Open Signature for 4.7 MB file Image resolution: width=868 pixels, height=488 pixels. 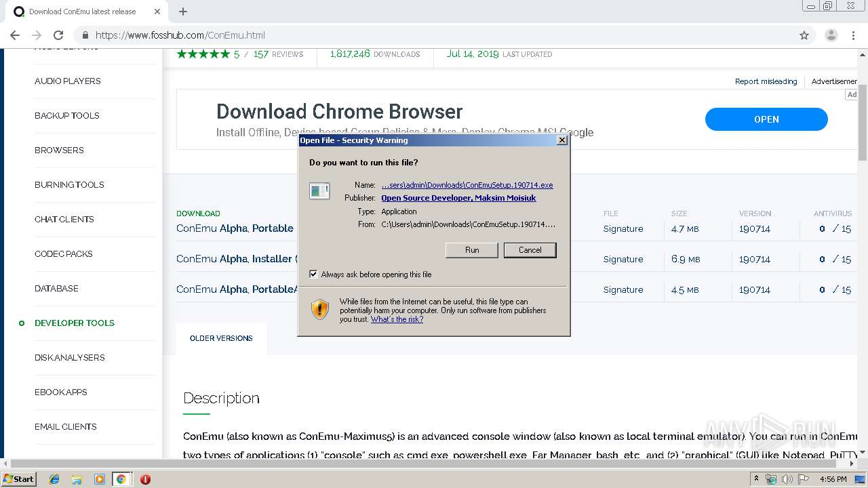click(x=623, y=228)
